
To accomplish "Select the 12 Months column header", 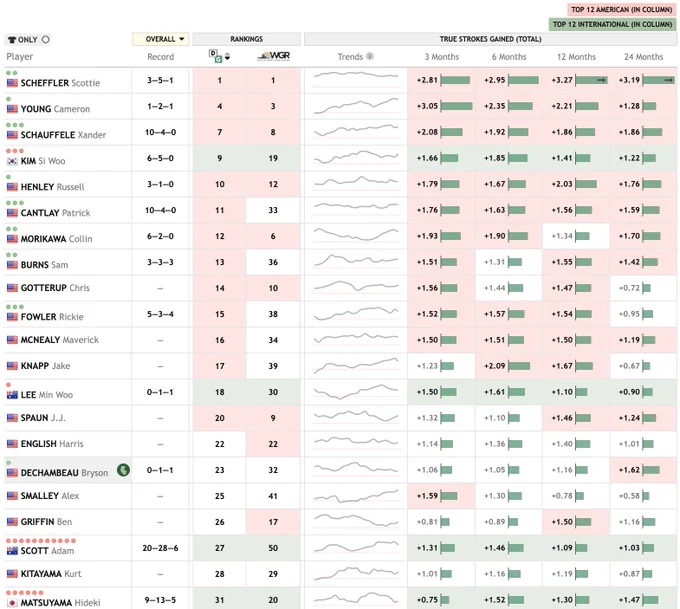I will (x=576, y=57).
